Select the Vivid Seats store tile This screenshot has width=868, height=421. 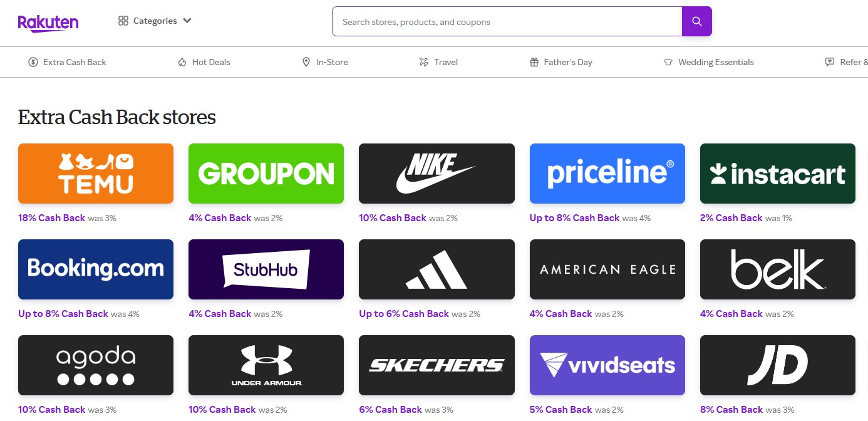(607, 365)
